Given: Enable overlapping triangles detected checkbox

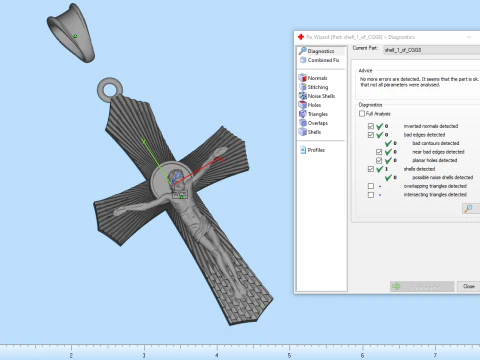Looking at the screenshot, I should [x=371, y=186].
